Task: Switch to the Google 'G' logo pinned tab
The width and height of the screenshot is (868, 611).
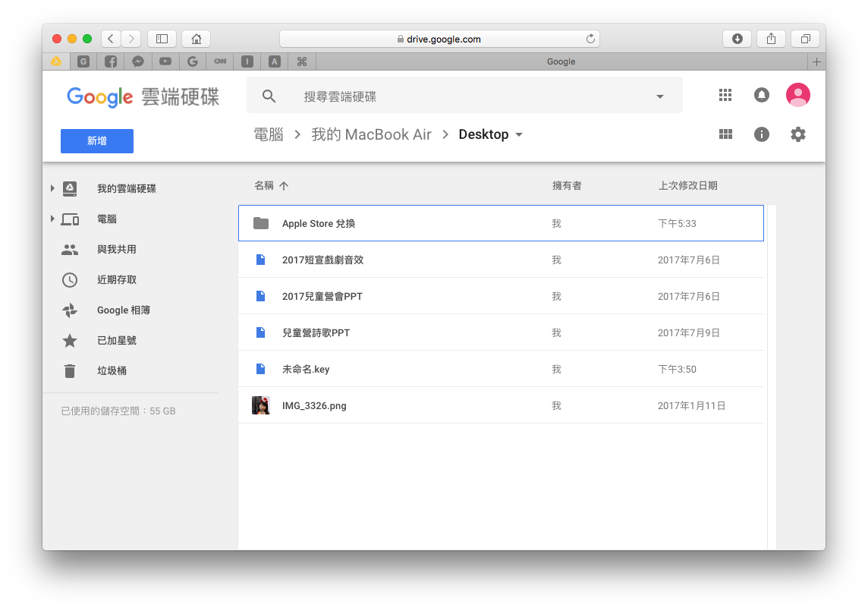Action: click(193, 61)
